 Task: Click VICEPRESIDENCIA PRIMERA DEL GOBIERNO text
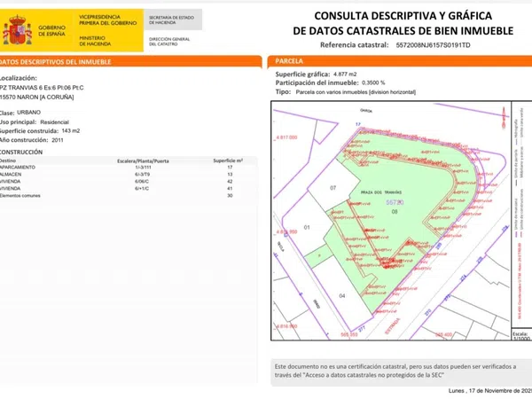pyautogui.click(x=107, y=20)
